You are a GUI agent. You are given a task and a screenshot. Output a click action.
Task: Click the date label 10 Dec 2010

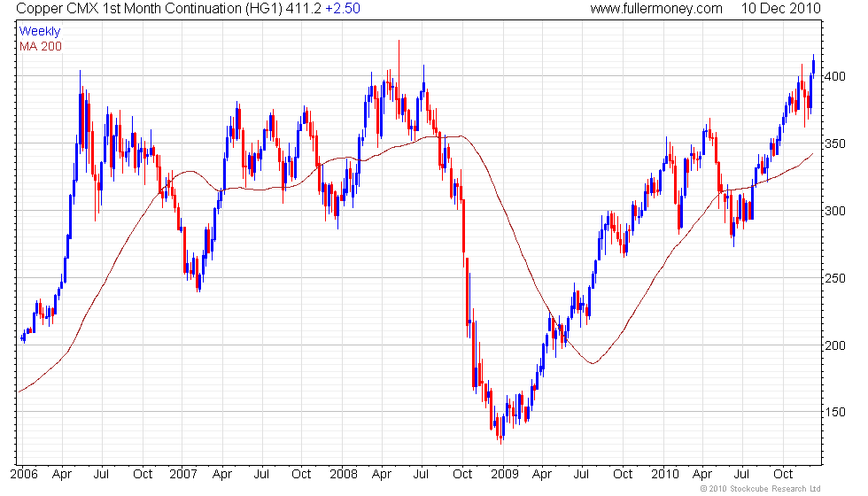click(781, 8)
